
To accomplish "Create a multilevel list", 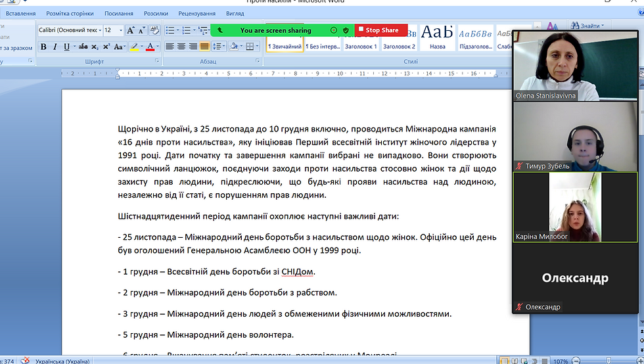I will (x=203, y=30).
